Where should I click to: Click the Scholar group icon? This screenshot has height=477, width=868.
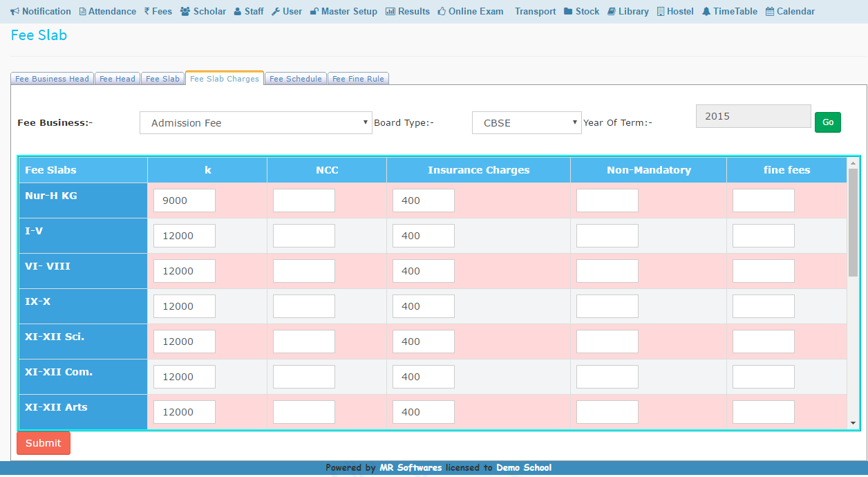pos(185,12)
